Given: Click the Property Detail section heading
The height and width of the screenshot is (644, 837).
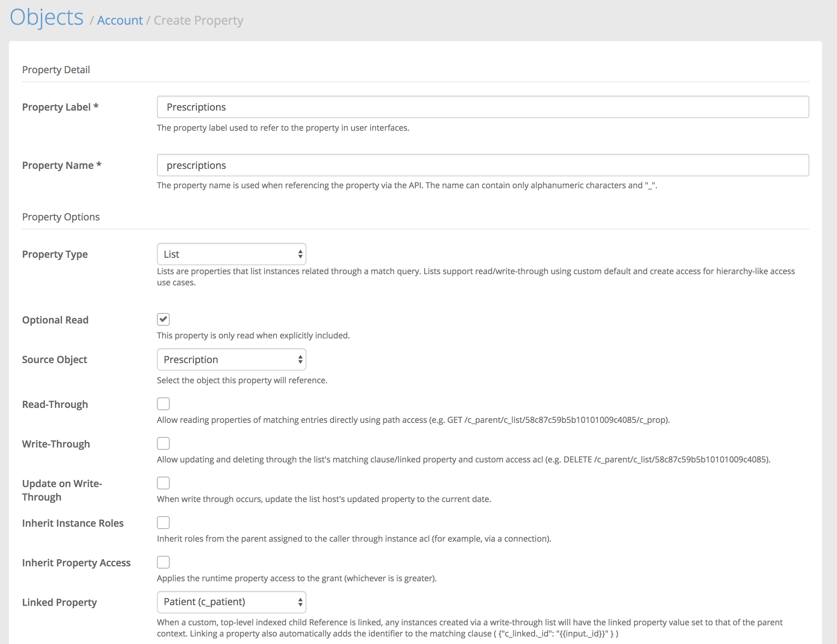Looking at the screenshot, I should point(56,70).
